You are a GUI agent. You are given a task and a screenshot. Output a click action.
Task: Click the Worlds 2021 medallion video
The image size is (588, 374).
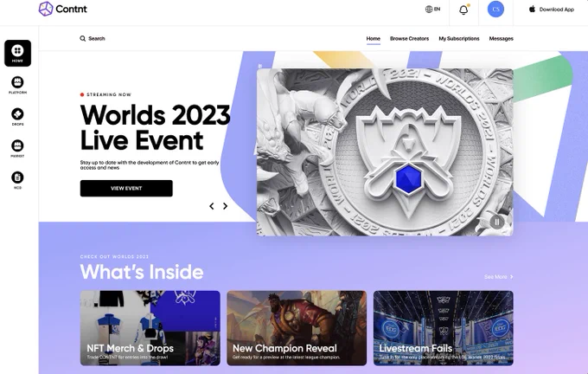(x=385, y=152)
